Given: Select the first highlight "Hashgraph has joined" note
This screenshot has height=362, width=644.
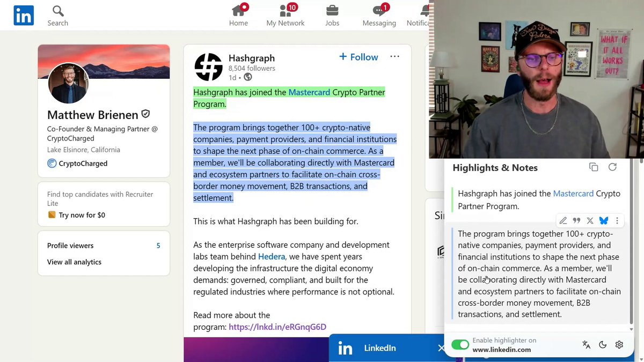Looking at the screenshot, I should pyautogui.click(x=539, y=200).
